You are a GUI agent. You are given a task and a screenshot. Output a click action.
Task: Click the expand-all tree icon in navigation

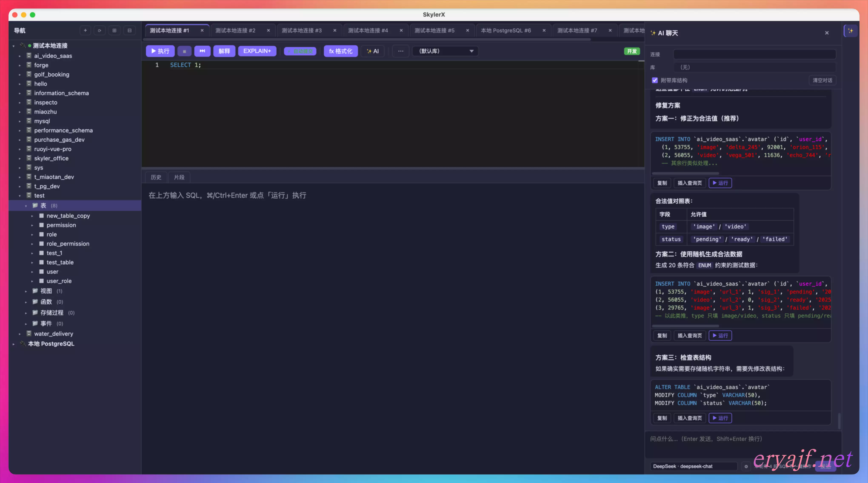point(115,30)
